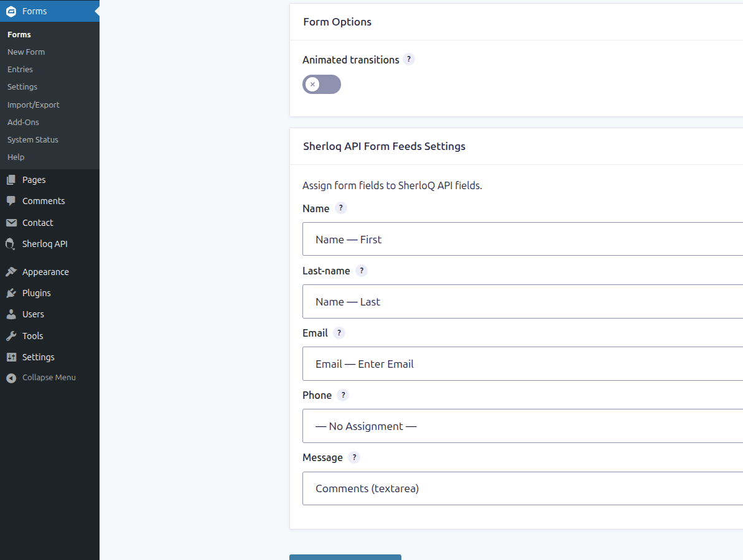Click the Comments speech bubble icon

coord(11,201)
